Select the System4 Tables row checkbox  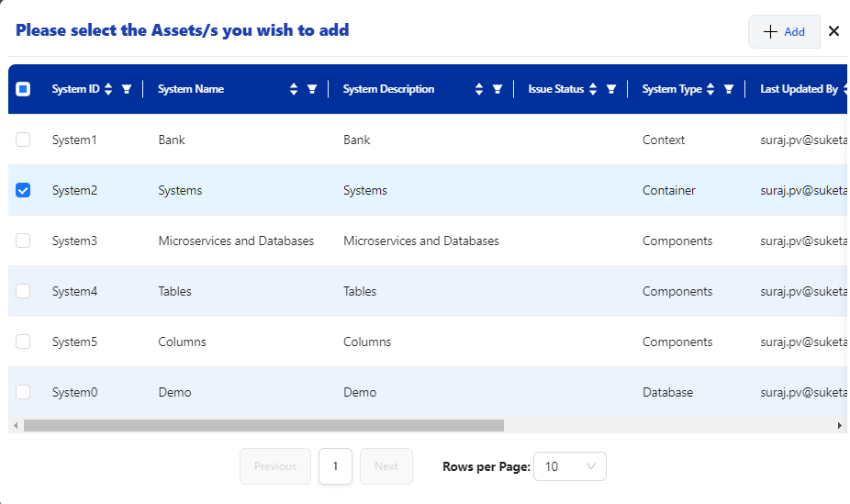(x=23, y=291)
